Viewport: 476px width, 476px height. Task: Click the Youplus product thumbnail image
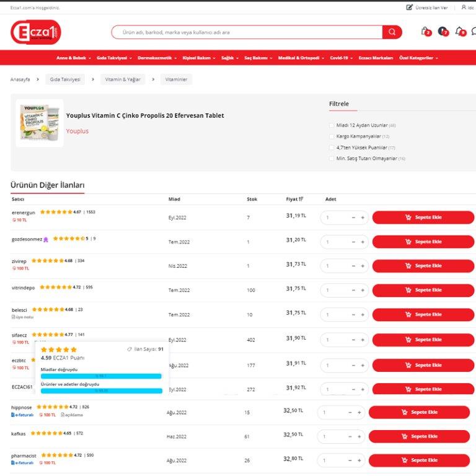(x=40, y=123)
